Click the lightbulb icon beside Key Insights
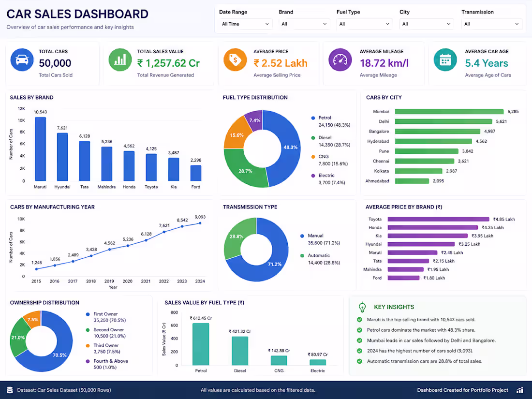 tap(362, 307)
